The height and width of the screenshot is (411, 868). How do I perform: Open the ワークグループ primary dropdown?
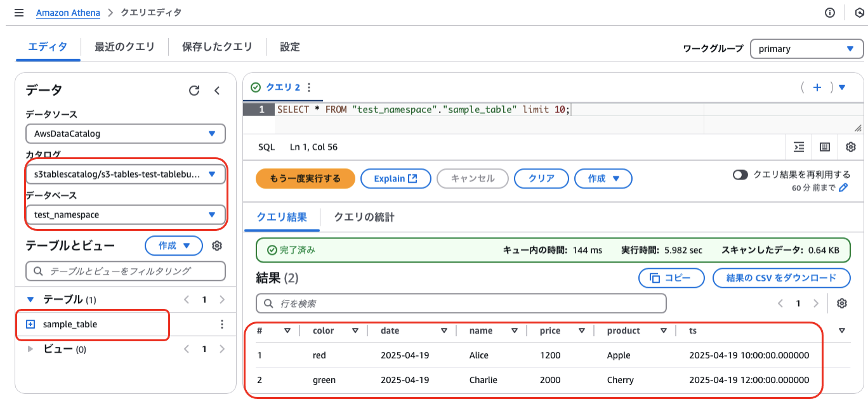[806, 49]
